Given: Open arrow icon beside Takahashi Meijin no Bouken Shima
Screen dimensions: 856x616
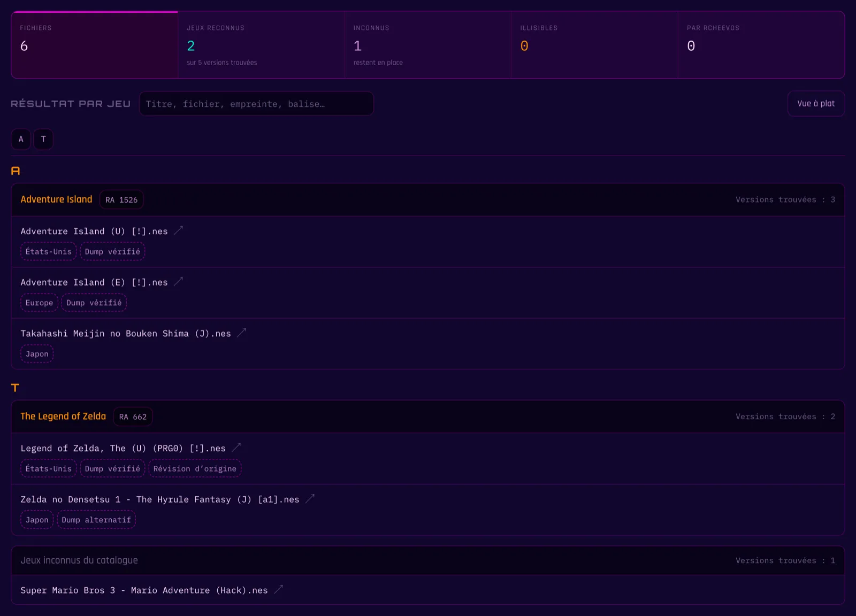Looking at the screenshot, I should click(242, 333).
